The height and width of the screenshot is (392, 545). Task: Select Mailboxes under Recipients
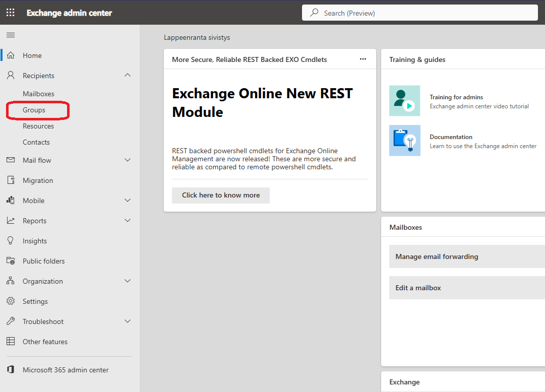[38, 94]
